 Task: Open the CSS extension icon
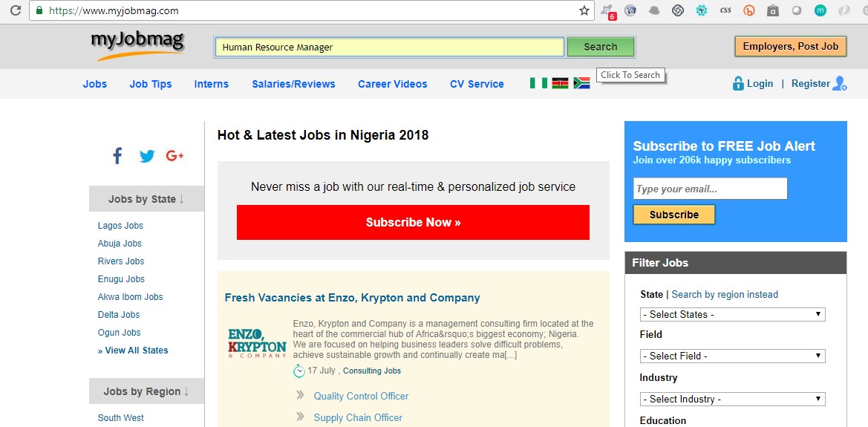click(725, 10)
